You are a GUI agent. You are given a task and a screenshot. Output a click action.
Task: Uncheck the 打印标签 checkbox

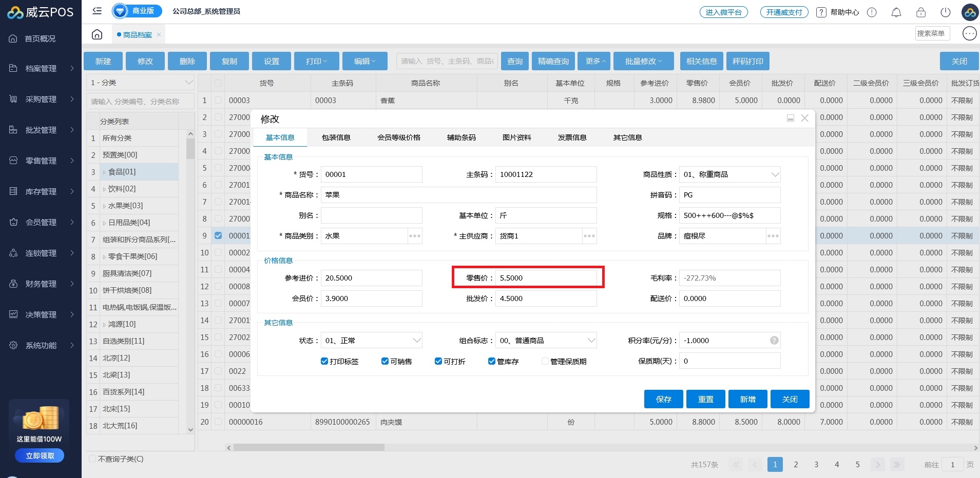click(324, 362)
